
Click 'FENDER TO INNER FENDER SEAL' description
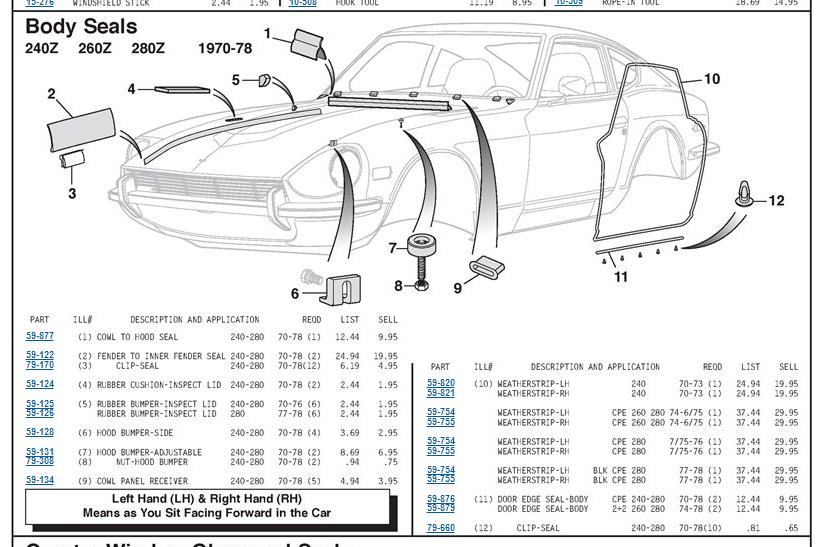pos(161,356)
